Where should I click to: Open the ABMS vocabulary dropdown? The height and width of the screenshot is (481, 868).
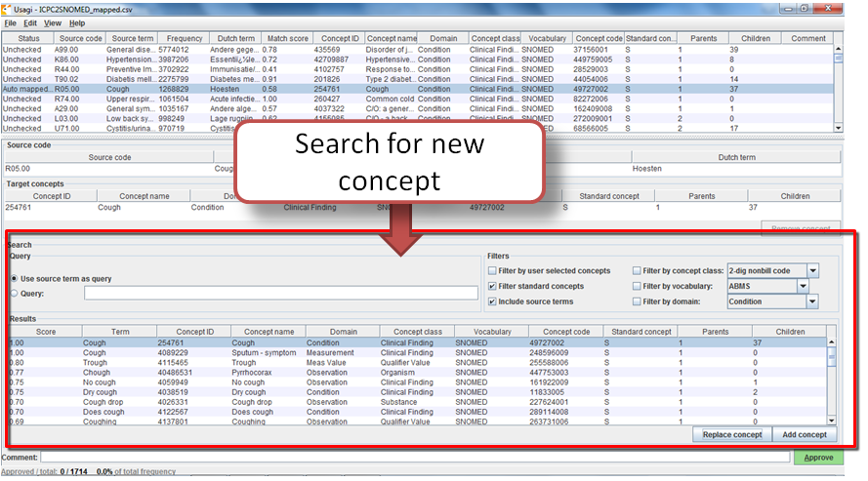tap(803, 286)
